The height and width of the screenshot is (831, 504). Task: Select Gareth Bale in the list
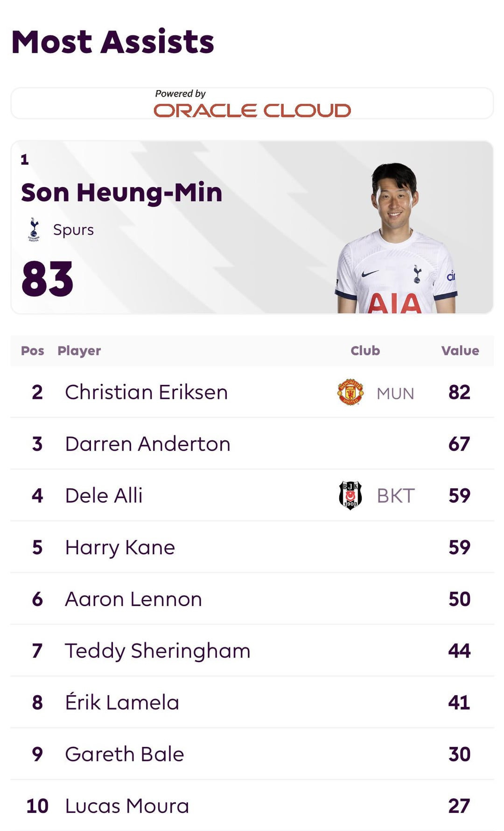click(125, 754)
